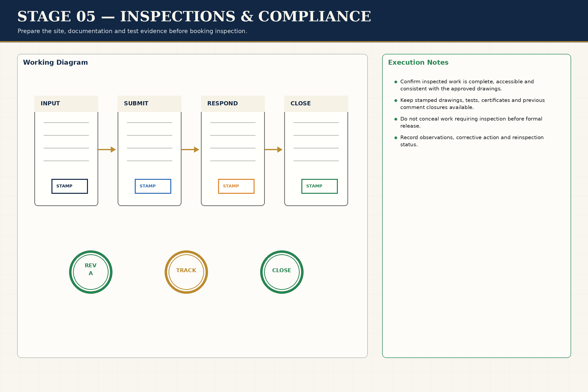Select the RESPOND card header

(x=233, y=103)
